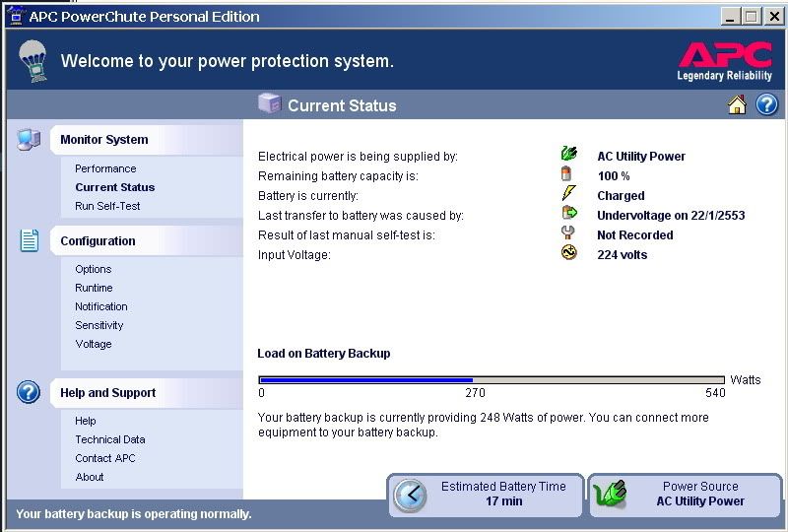Click the Load on Battery Backup bar

click(x=492, y=379)
